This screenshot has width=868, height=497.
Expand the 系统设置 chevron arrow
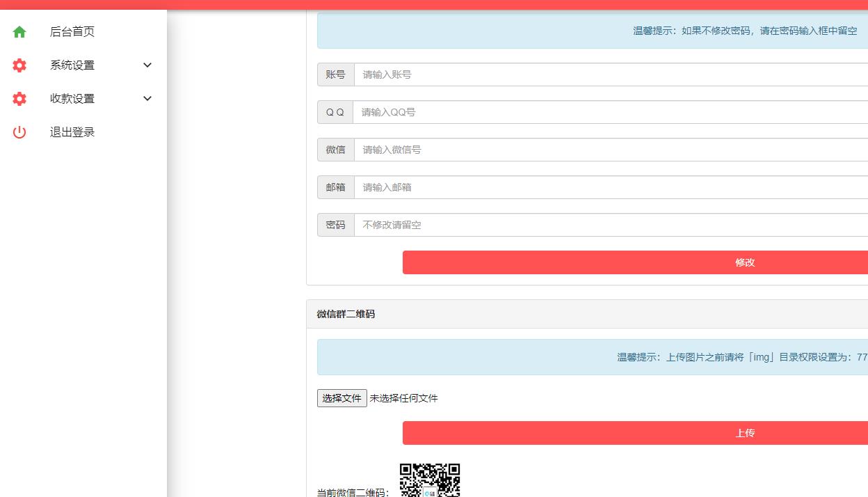point(147,65)
